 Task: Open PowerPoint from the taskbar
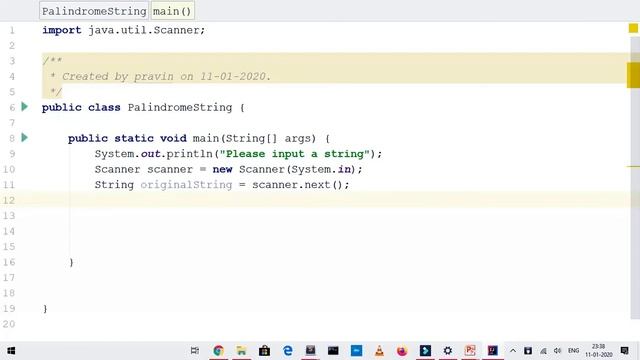pyautogui.click(x=470, y=351)
